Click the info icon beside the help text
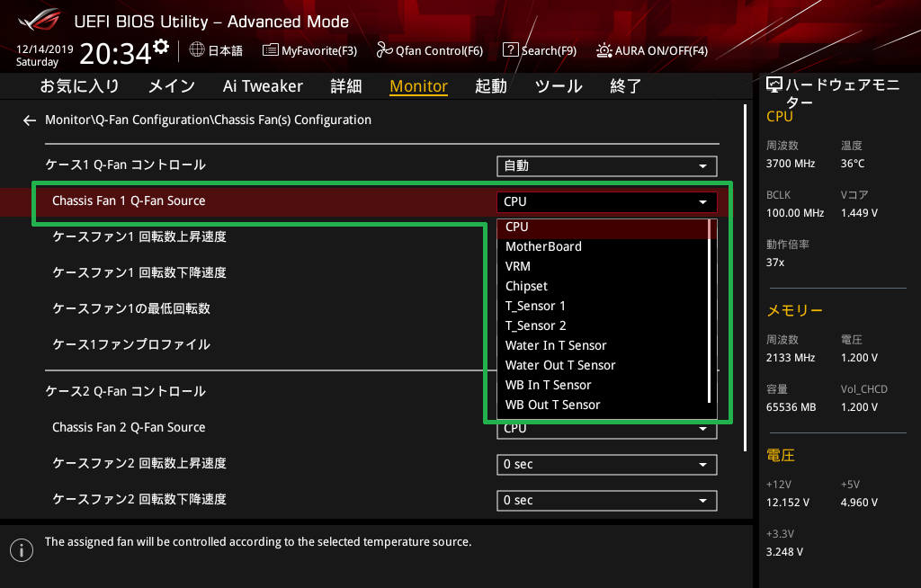The width and height of the screenshot is (921, 588). point(22,550)
